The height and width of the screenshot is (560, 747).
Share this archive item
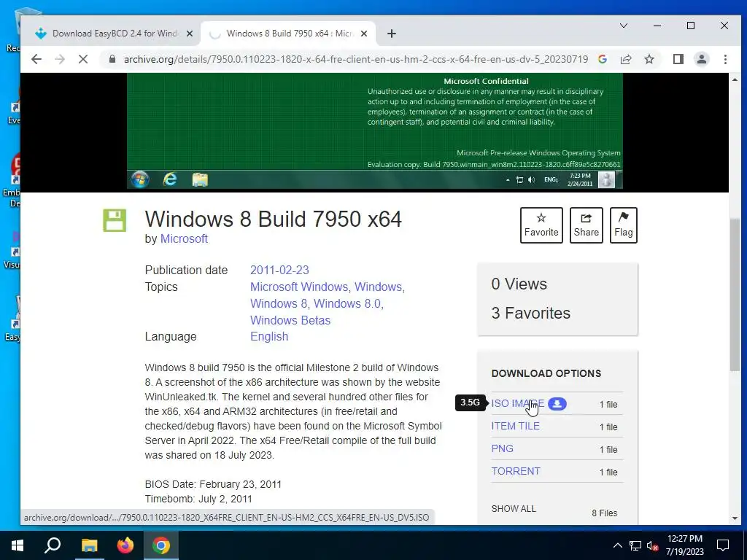(586, 225)
